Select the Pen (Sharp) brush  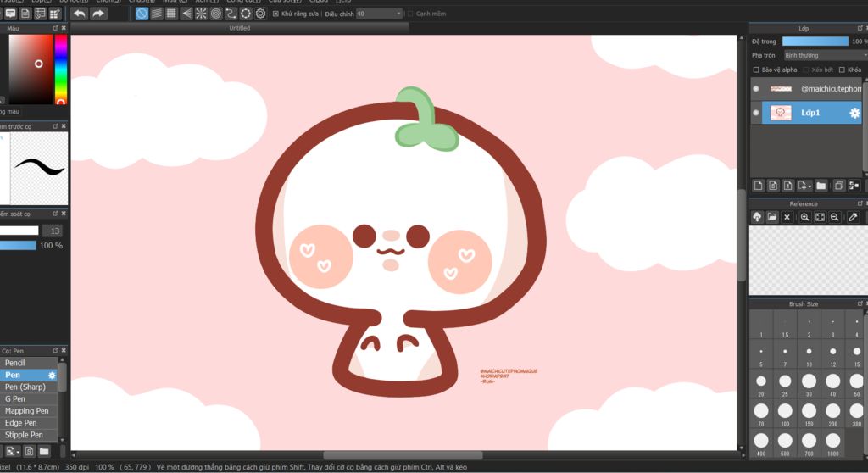pyautogui.click(x=29, y=387)
